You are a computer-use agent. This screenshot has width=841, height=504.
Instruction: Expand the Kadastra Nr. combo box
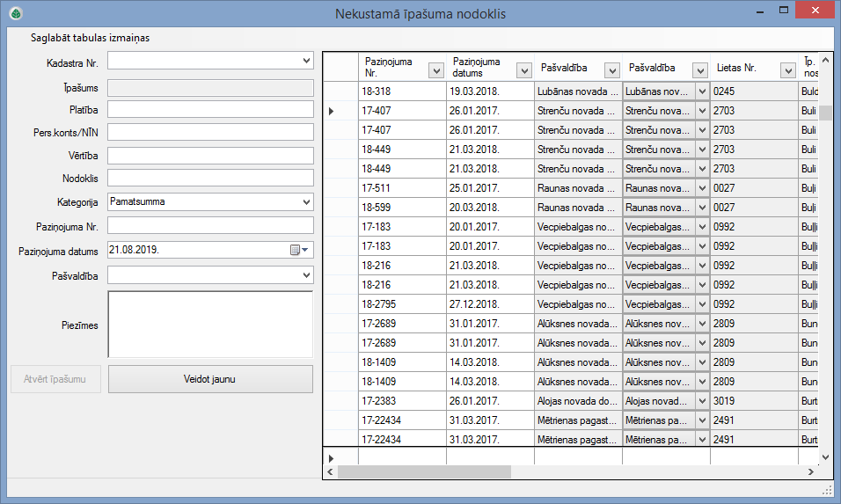[306, 61]
